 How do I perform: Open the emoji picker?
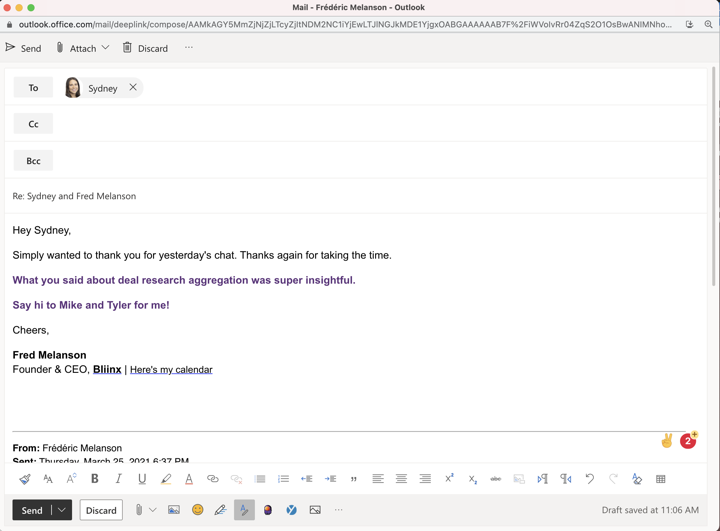(197, 510)
